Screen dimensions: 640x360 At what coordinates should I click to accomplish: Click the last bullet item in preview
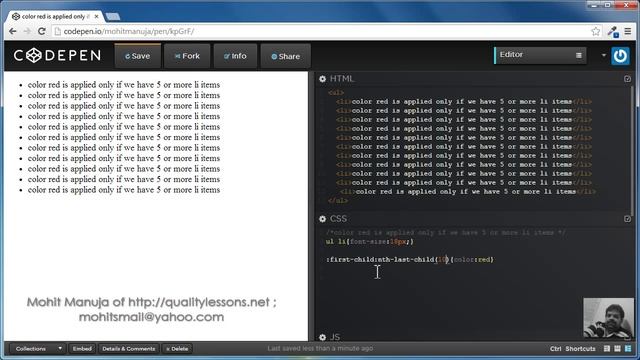point(124,190)
